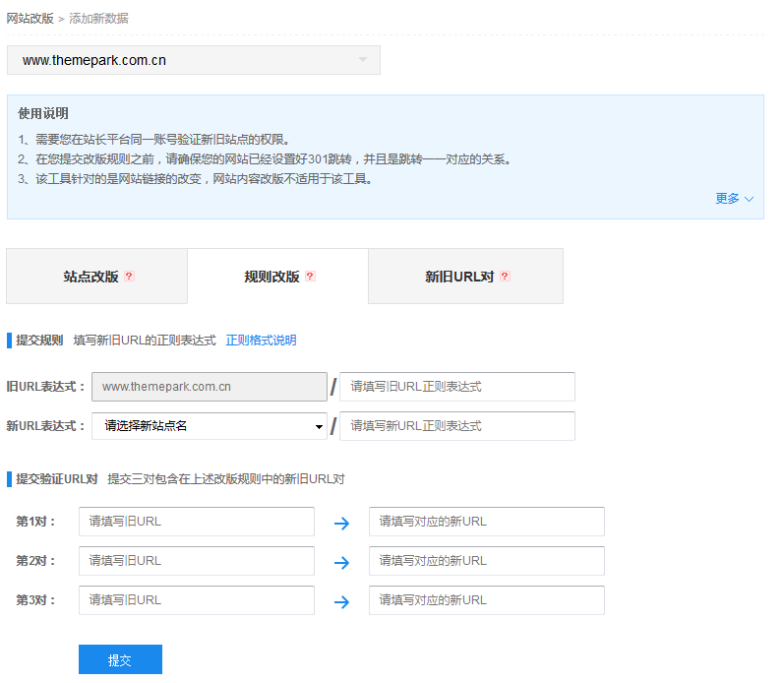Go to 网站改版 breadcrumb link

30,19
